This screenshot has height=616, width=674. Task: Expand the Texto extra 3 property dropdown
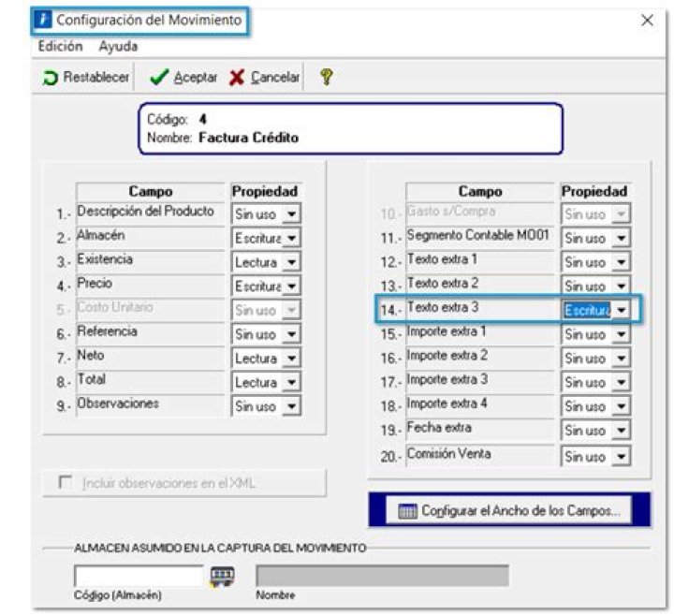(623, 310)
